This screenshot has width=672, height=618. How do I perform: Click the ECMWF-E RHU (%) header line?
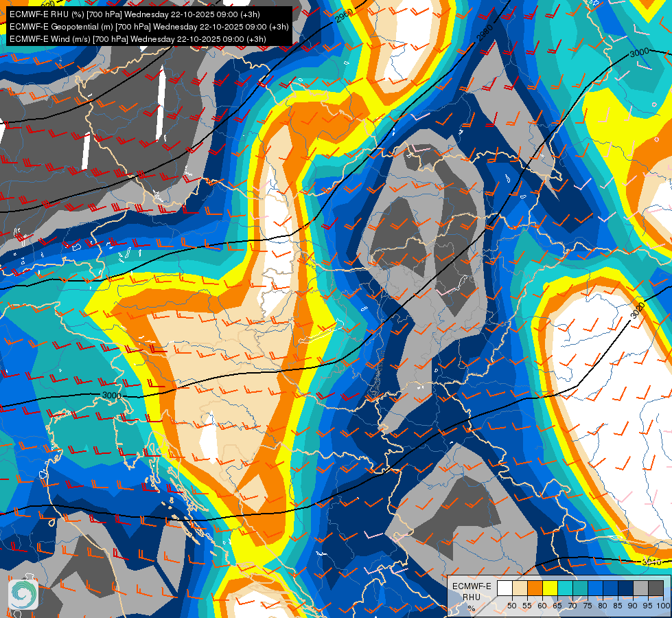[135, 14]
